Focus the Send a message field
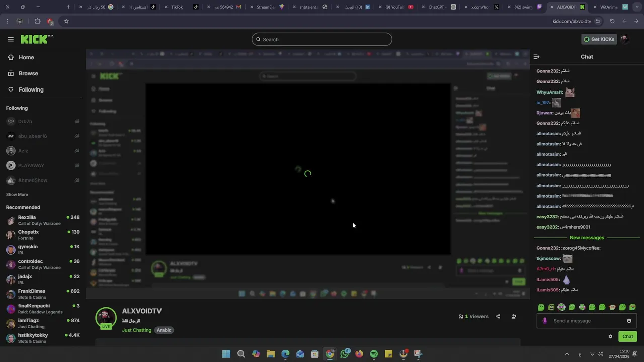Image resolution: width=644 pixels, height=362 pixels. coord(587,321)
